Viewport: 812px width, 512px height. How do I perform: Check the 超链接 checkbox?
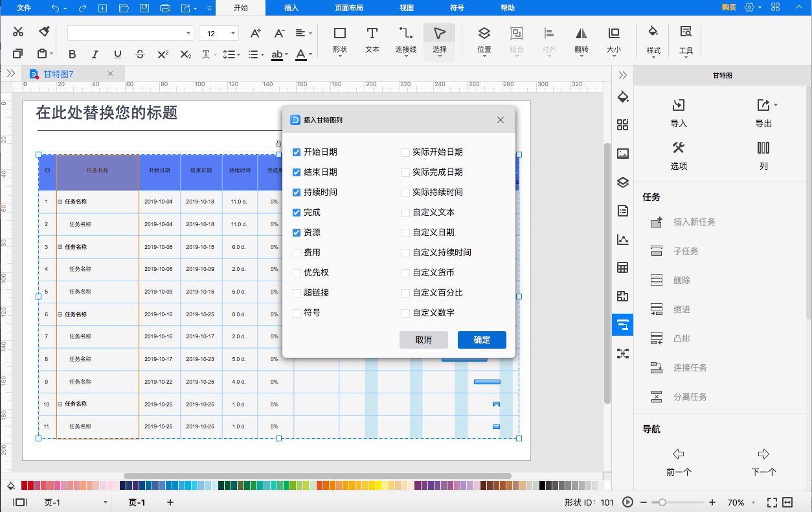[x=297, y=293]
